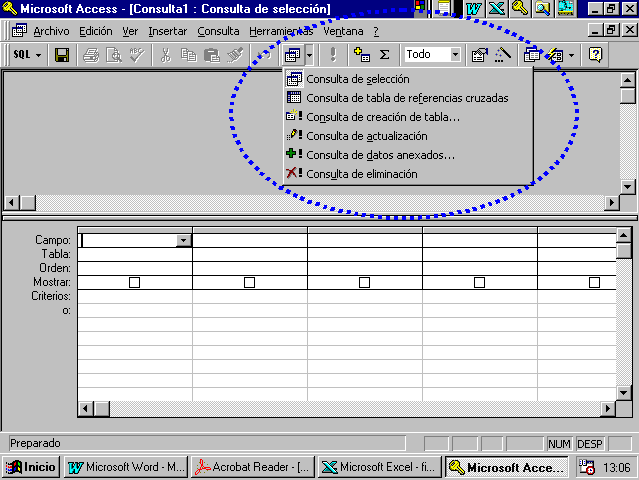Image resolution: width=639 pixels, height=480 pixels.
Task: Run the ABC spelling check icon
Action: (x=137, y=55)
